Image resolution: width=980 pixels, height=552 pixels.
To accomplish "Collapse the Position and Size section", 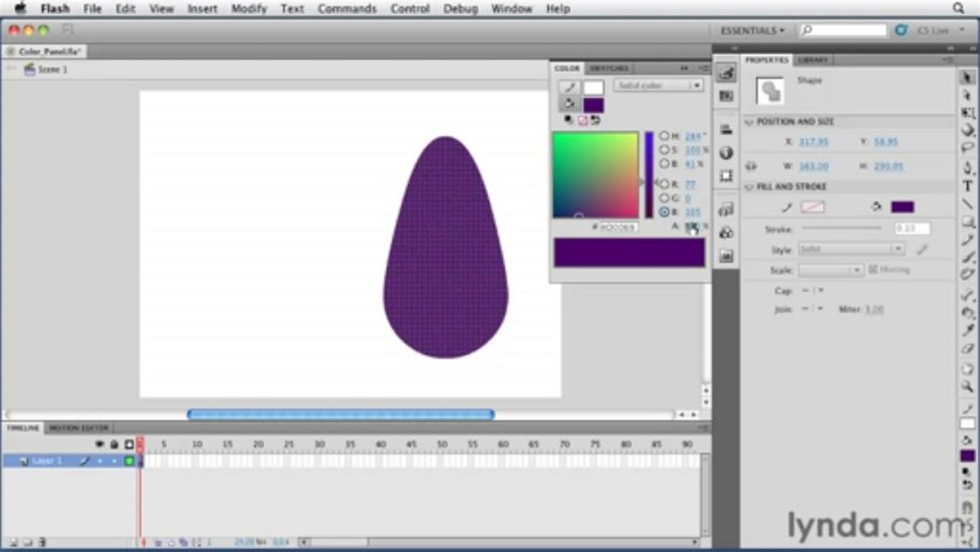I will point(749,122).
